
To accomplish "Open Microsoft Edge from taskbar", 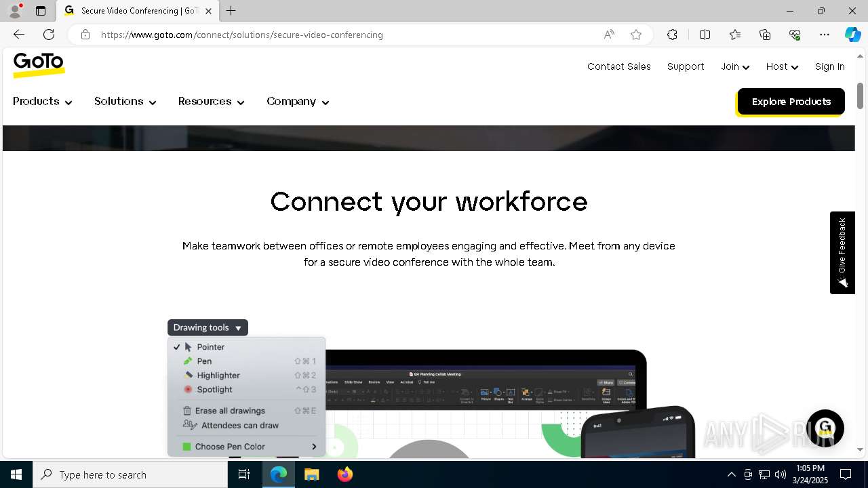I will (x=279, y=474).
